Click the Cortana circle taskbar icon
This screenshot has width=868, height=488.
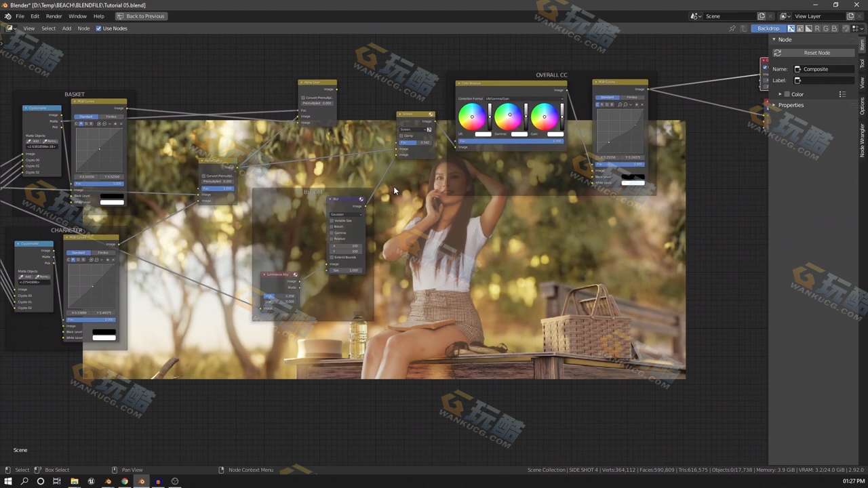[x=41, y=481]
